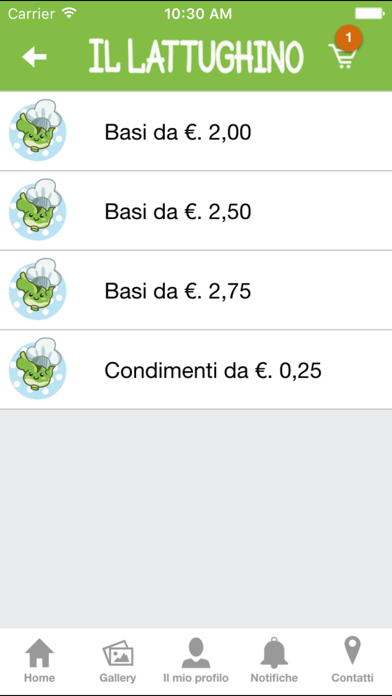The width and height of the screenshot is (392, 696).
Task: Open the shopping cart icon
Action: (x=342, y=56)
